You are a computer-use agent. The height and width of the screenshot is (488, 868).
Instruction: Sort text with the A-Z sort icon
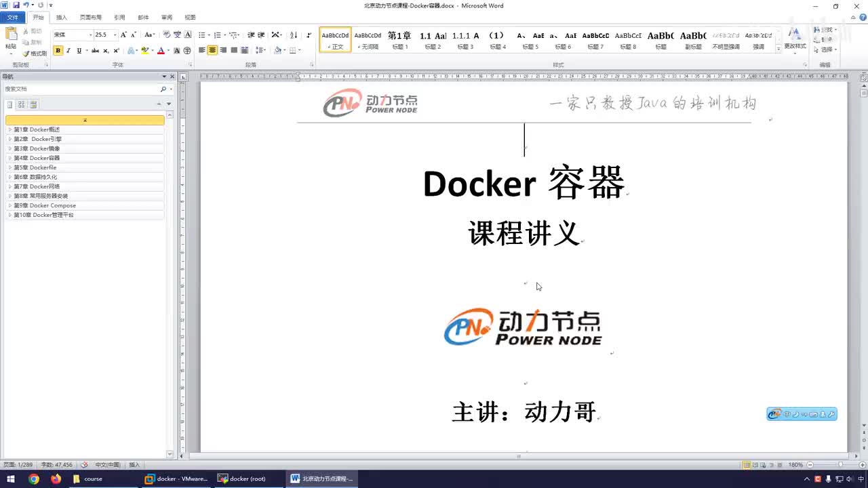[294, 35]
